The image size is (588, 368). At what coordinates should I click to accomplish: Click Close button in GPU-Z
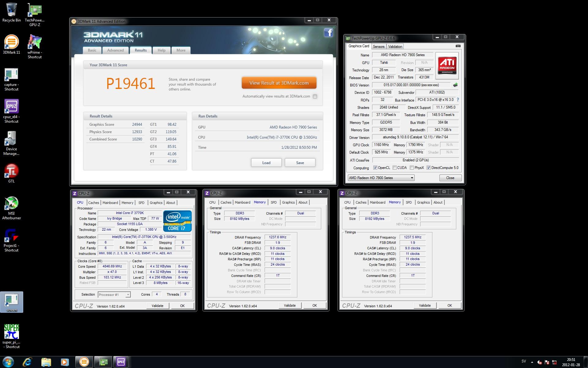(x=450, y=178)
